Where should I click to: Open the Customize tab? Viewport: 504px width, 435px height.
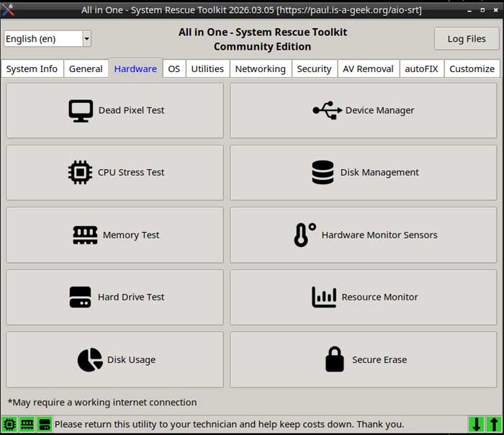click(x=472, y=69)
